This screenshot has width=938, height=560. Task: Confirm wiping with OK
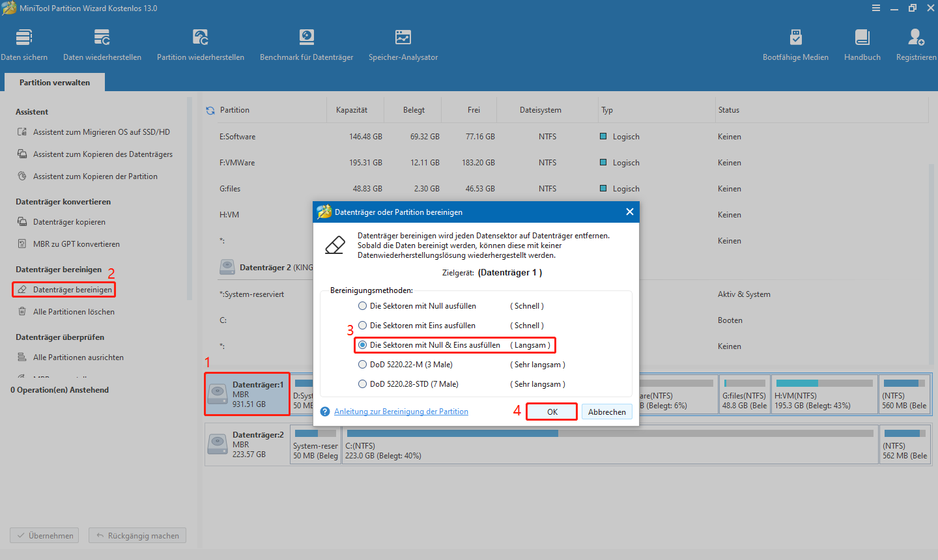(551, 411)
